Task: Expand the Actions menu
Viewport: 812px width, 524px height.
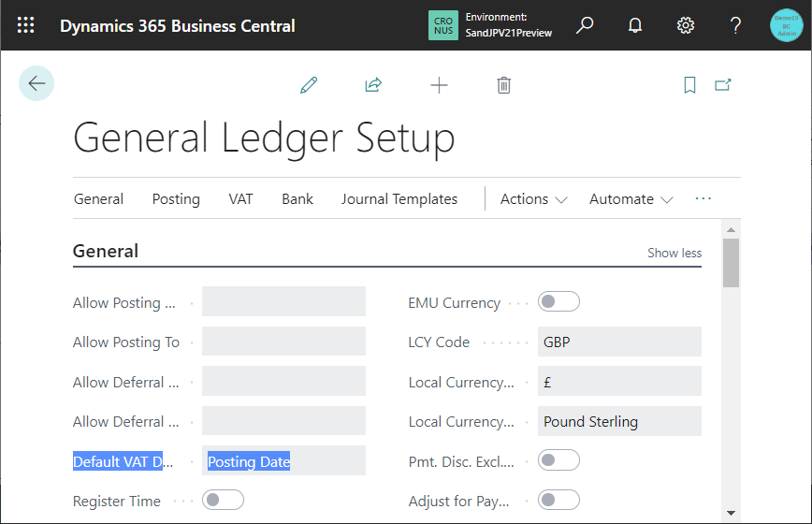Action: [534, 199]
